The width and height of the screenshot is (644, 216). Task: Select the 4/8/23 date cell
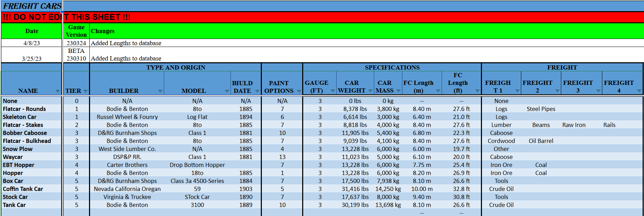coord(32,43)
